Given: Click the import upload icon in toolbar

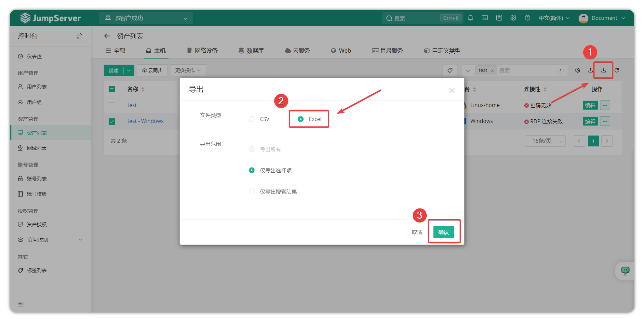Looking at the screenshot, I should click(590, 70).
